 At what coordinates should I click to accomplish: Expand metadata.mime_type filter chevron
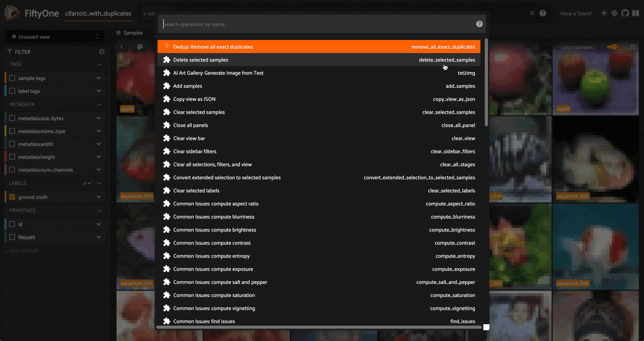(99, 131)
